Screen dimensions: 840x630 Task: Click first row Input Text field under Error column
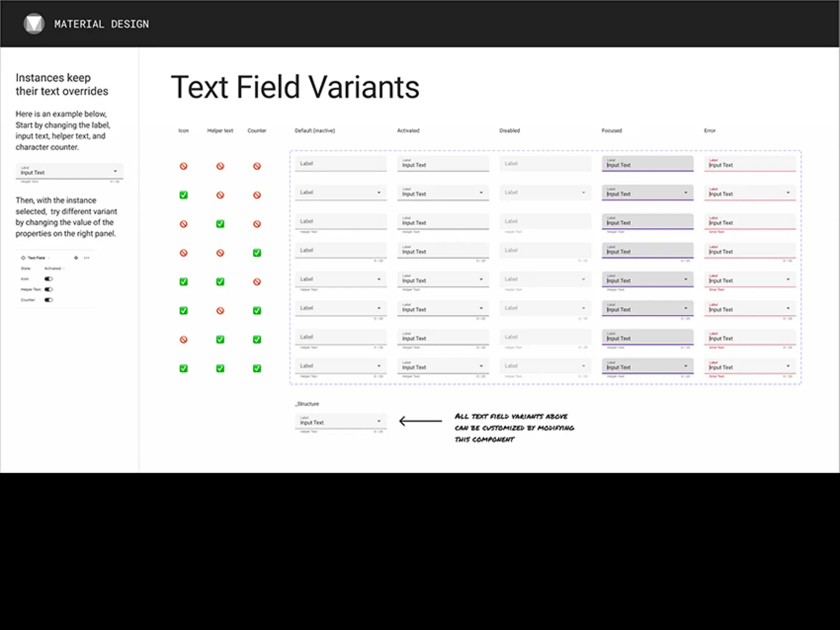pos(749,164)
